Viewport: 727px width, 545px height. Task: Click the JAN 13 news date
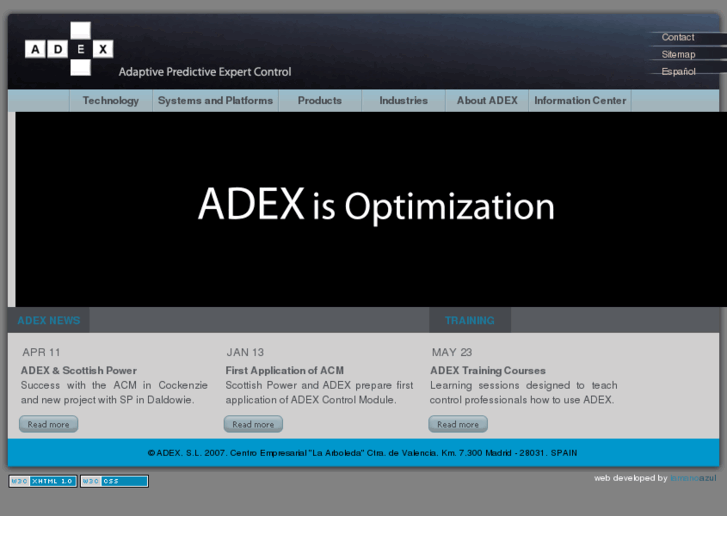click(x=245, y=352)
